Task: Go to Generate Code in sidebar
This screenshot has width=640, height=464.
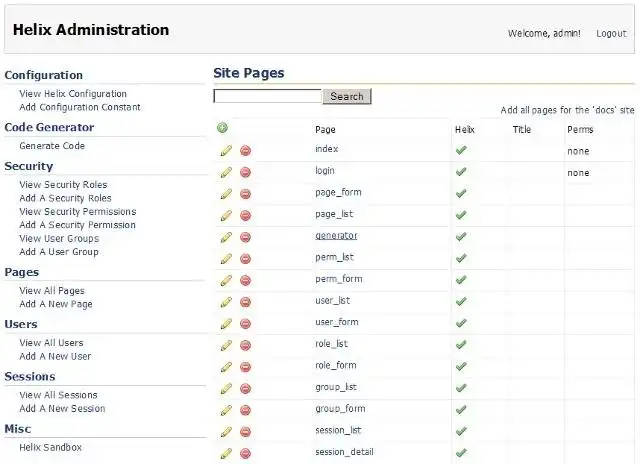Action: point(52,146)
